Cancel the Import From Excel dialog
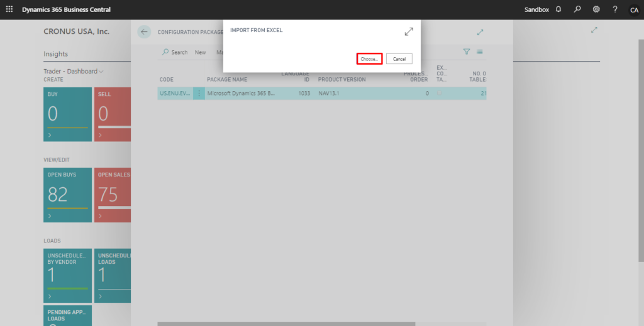644x326 pixels. [x=399, y=58]
